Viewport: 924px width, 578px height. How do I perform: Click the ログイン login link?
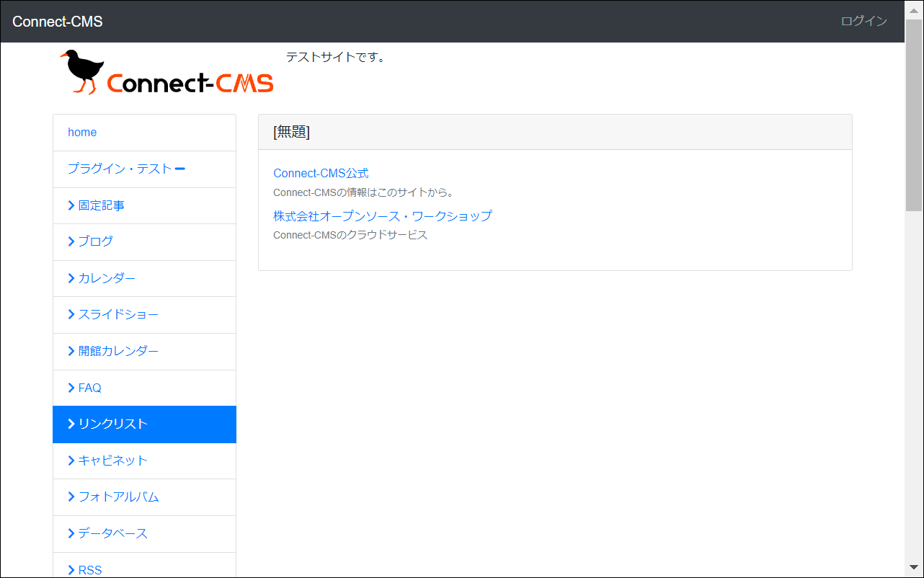(863, 21)
